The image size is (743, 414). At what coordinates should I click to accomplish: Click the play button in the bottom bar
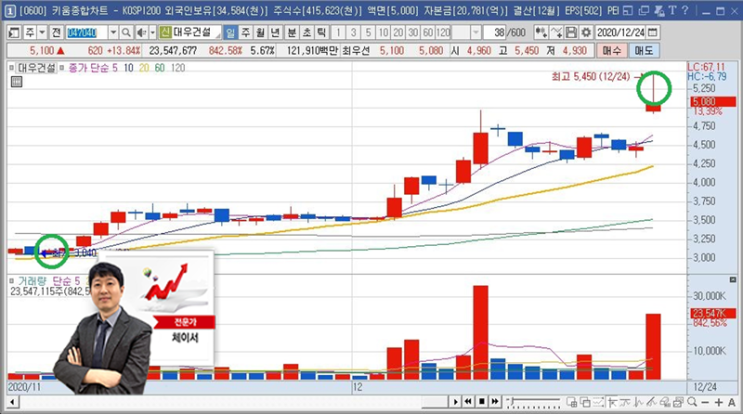click(455, 402)
